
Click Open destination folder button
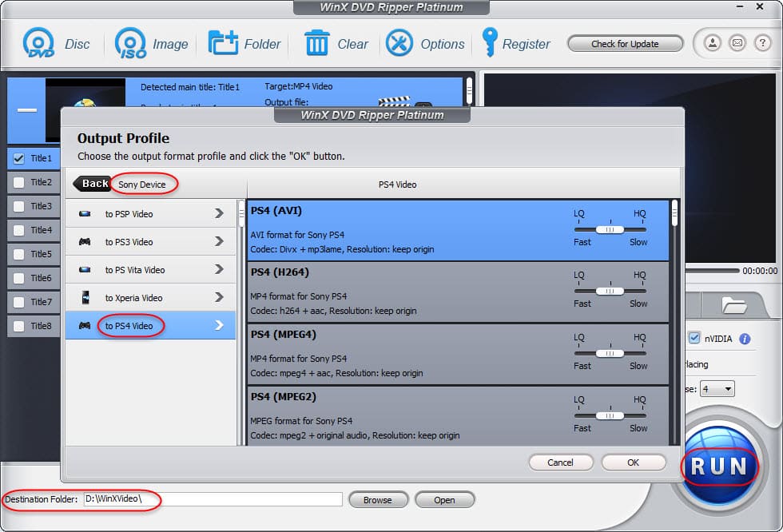coord(444,499)
